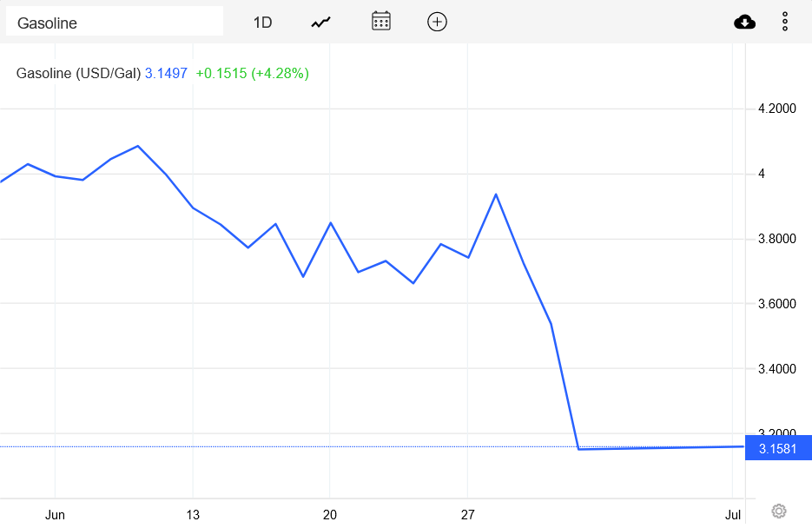Click the Gasoline symbol search field

coord(115,22)
